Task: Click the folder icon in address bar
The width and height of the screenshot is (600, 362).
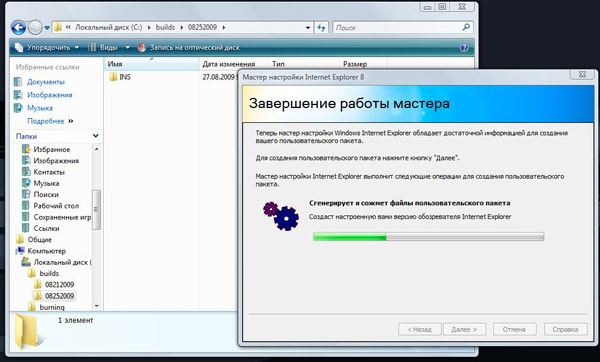Action: 58,27
